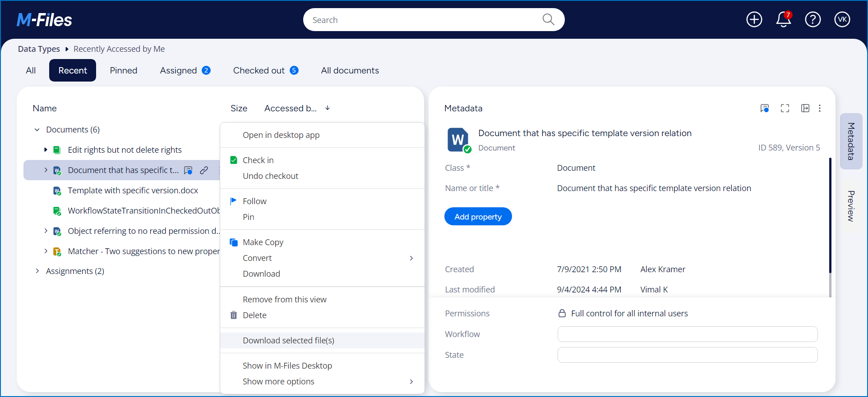The width and height of the screenshot is (868, 397).
Task: Click the sort arrow next to Accessed by
Action: click(328, 108)
